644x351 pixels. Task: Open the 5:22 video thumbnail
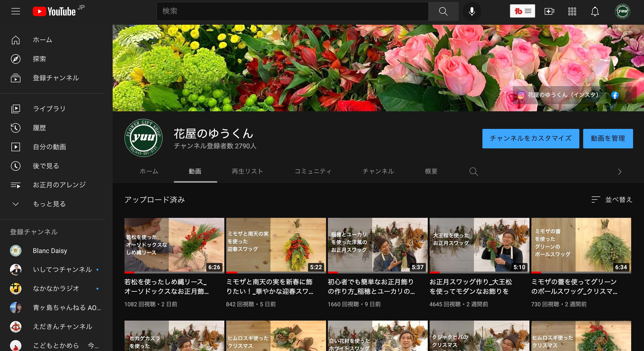[x=276, y=245]
